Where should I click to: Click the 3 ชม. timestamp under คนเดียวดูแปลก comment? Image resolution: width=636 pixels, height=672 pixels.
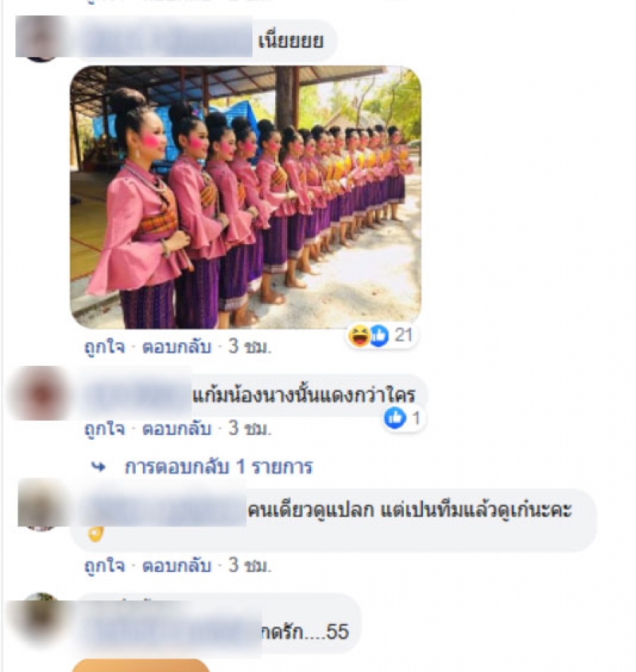250,565
